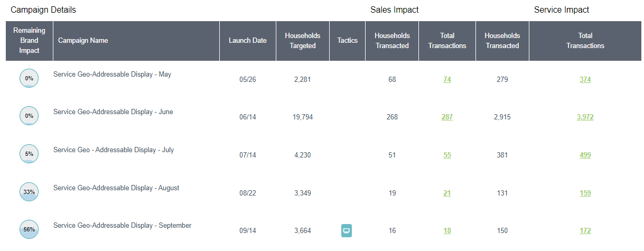Open May's 374 service transactions link

click(585, 80)
